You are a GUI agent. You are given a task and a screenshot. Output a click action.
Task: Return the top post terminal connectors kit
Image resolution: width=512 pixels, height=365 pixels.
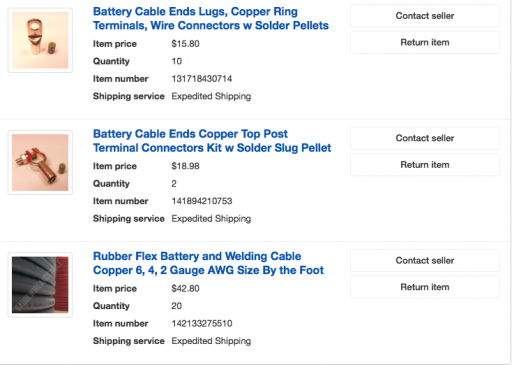425,165
